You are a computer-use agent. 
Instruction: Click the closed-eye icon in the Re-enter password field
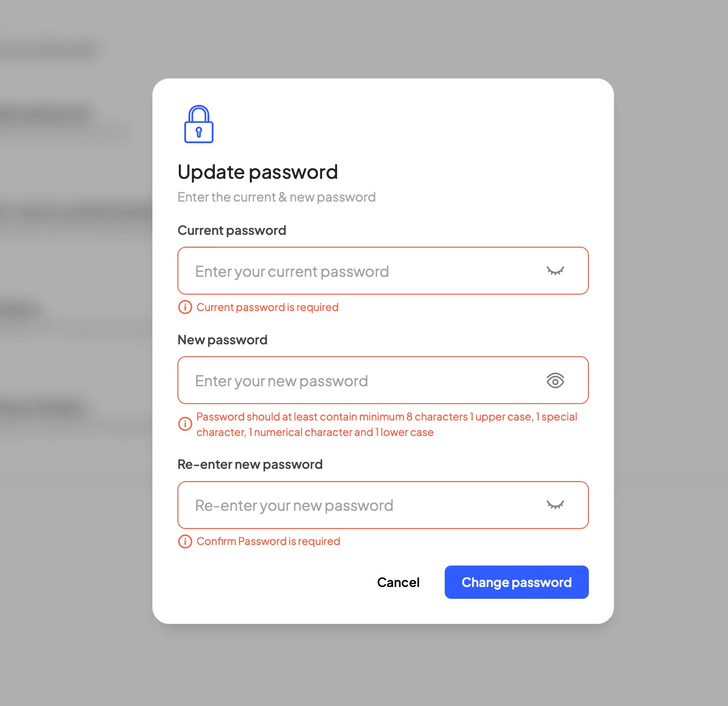(555, 505)
